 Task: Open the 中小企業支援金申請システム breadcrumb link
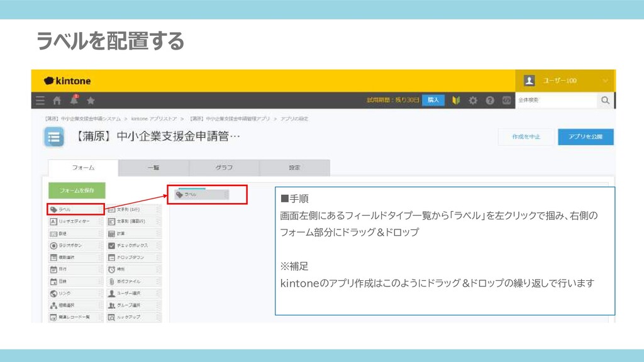click(83, 119)
